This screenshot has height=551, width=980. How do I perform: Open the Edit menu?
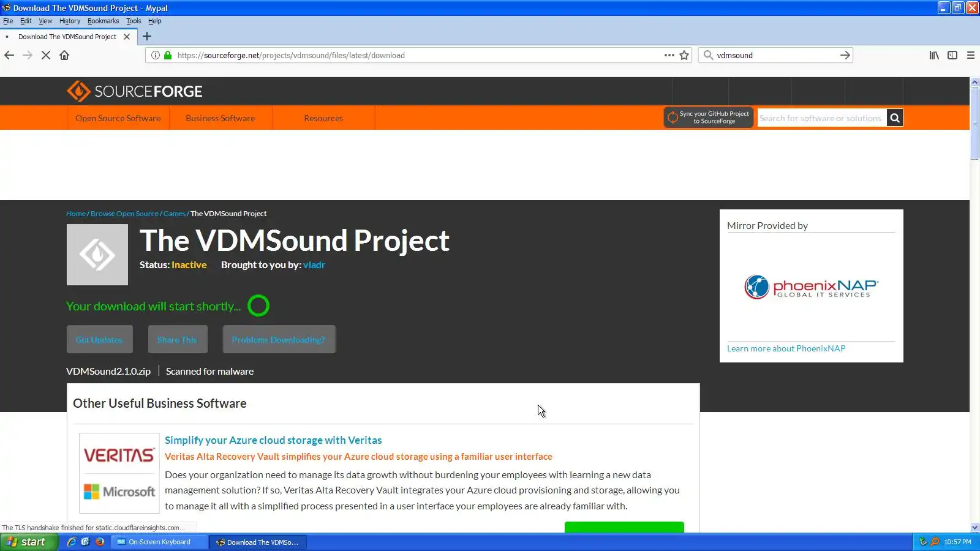26,21
